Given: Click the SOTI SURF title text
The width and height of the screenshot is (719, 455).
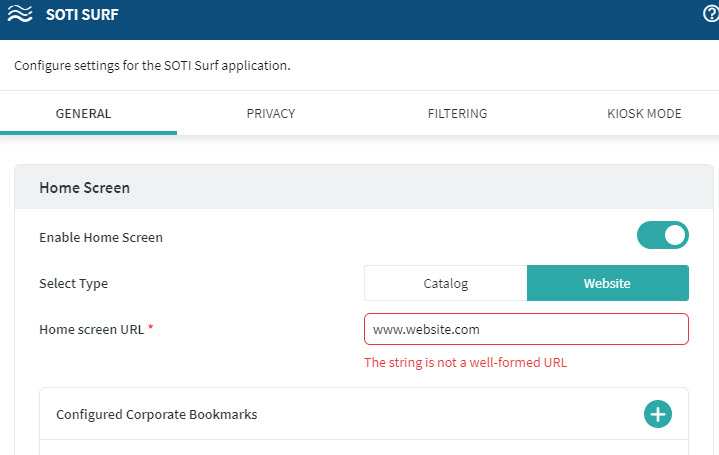Looking at the screenshot, I should coord(76,15).
